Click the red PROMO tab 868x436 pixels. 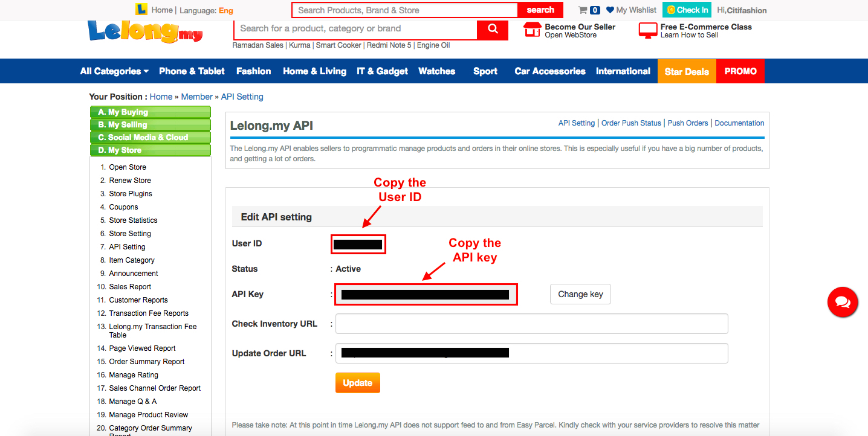740,71
